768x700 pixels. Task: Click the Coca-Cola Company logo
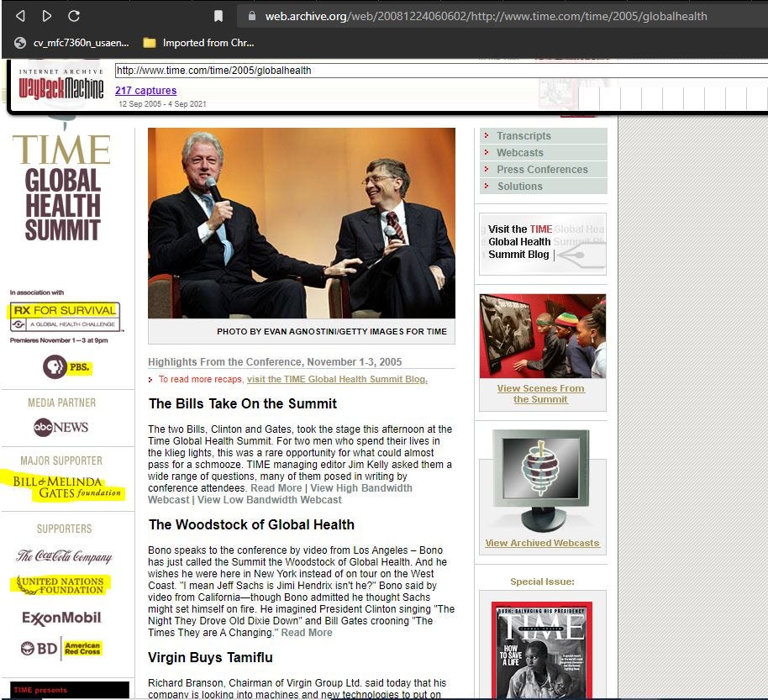coord(64,556)
